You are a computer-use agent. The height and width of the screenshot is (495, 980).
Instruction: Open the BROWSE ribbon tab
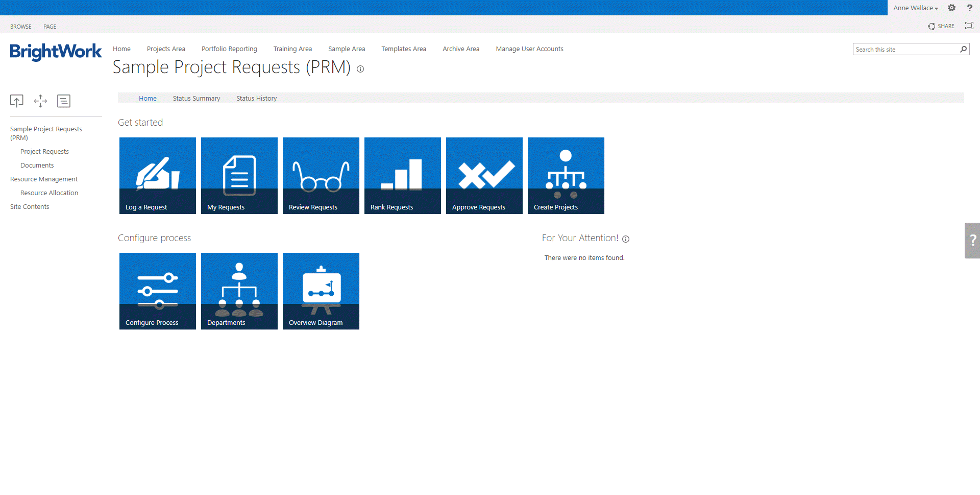(21, 27)
